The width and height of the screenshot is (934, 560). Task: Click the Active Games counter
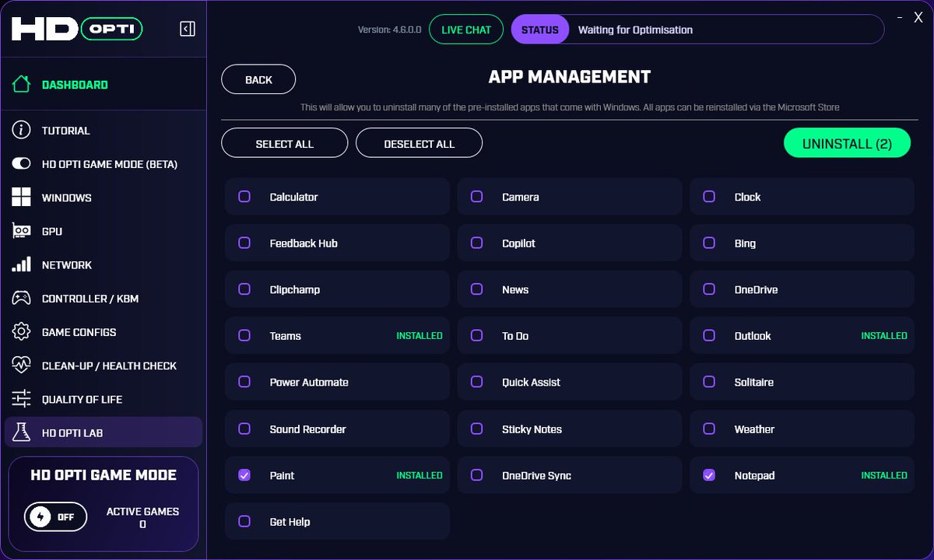[x=142, y=517]
